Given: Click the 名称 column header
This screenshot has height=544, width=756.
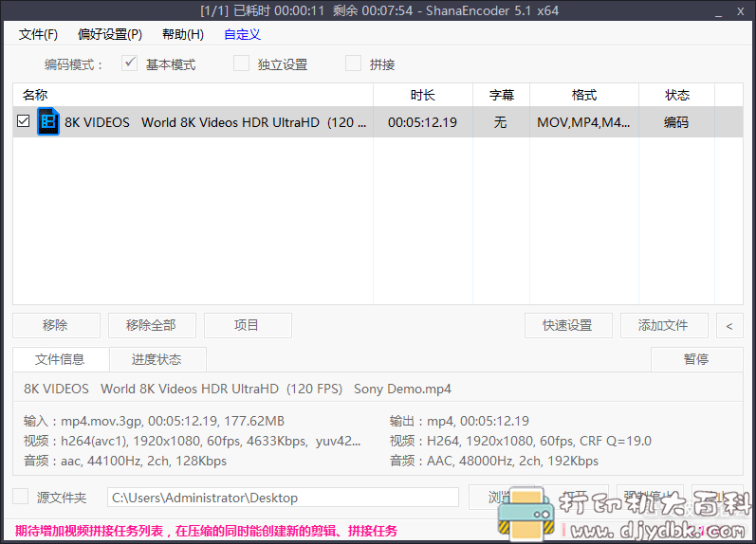Looking at the screenshot, I should 193,95.
